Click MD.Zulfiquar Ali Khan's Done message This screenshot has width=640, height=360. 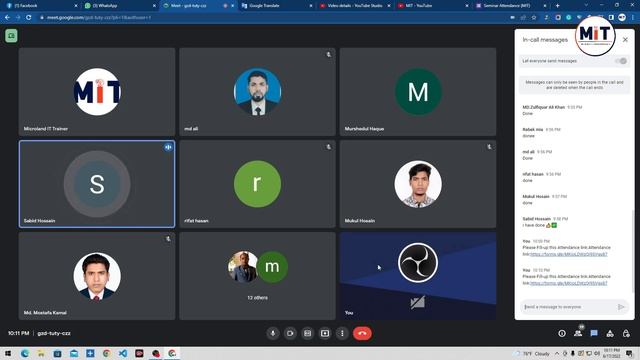pyautogui.click(x=528, y=113)
